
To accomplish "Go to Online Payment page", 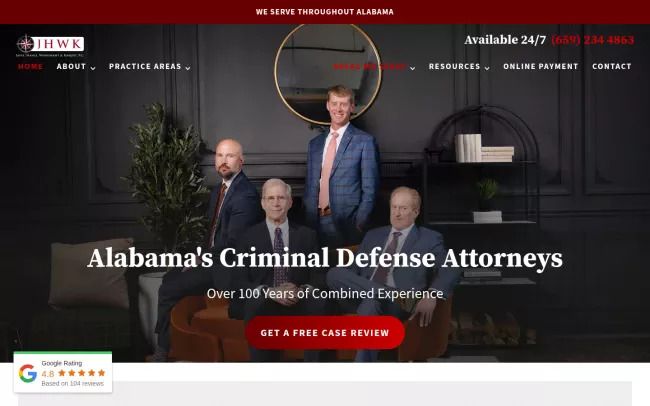I will pyautogui.click(x=541, y=66).
